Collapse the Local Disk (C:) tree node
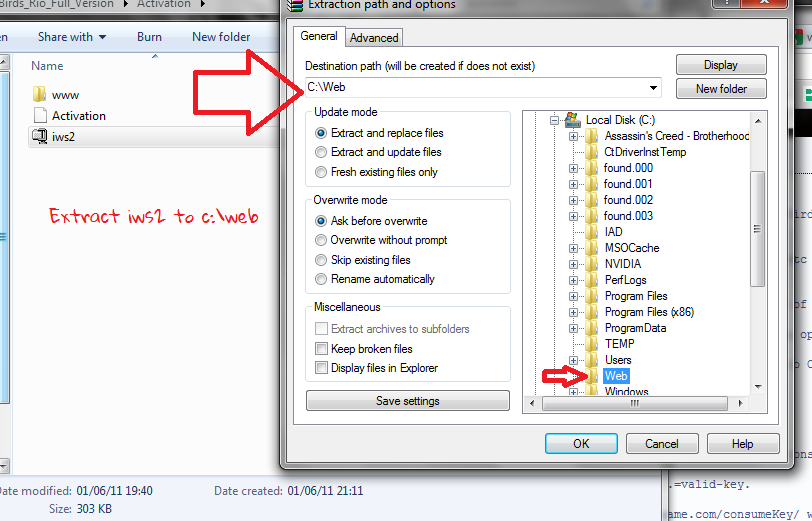 (x=554, y=121)
